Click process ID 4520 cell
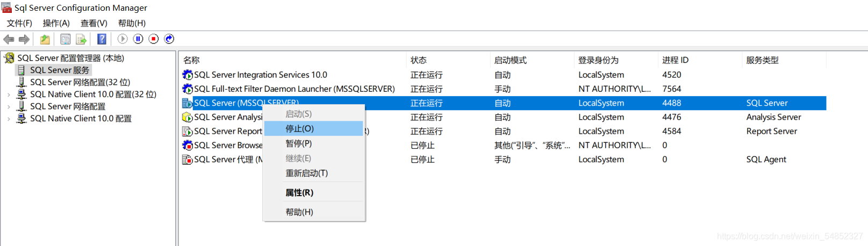 coord(672,75)
